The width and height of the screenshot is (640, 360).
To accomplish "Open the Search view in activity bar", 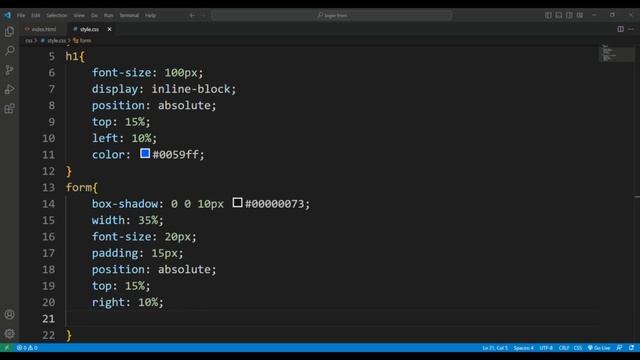I will click(9, 51).
